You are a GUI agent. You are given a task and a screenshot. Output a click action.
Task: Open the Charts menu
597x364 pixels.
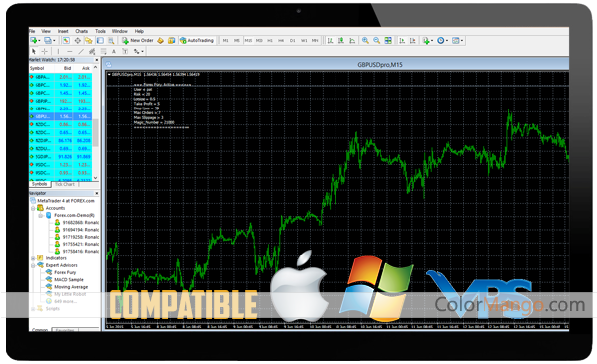tap(81, 31)
